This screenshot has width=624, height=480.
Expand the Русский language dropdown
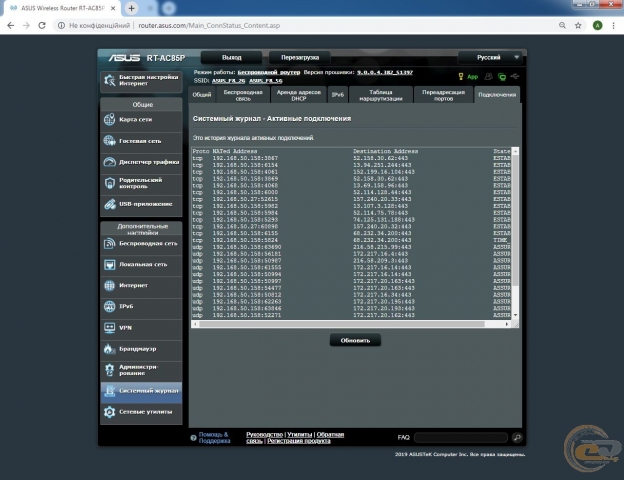click(x=489, y=58)
